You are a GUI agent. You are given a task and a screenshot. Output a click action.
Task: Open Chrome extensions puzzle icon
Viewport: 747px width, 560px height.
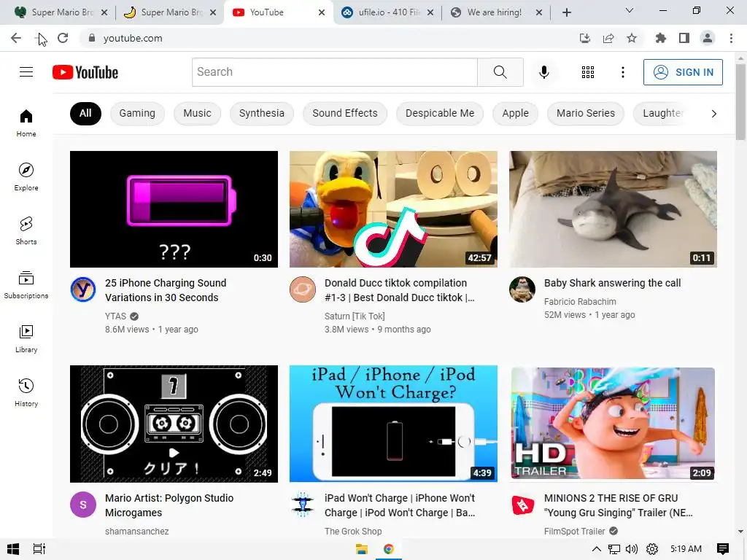click(x=660, y=38)
